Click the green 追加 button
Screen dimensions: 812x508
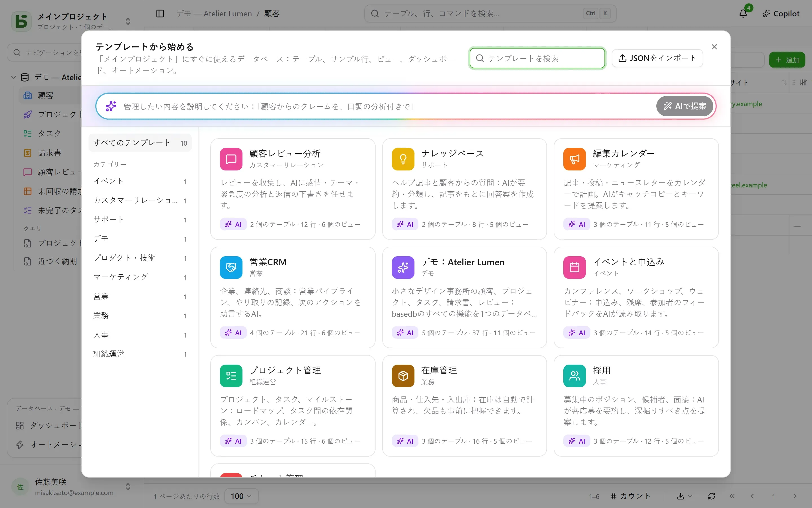click(787, 60)
